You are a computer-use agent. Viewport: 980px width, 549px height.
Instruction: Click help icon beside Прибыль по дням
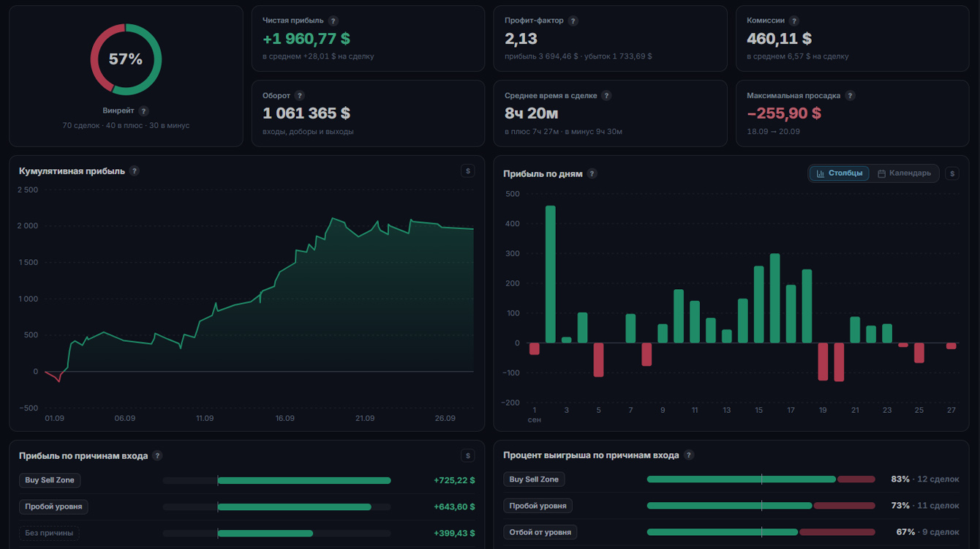[592, 174]
